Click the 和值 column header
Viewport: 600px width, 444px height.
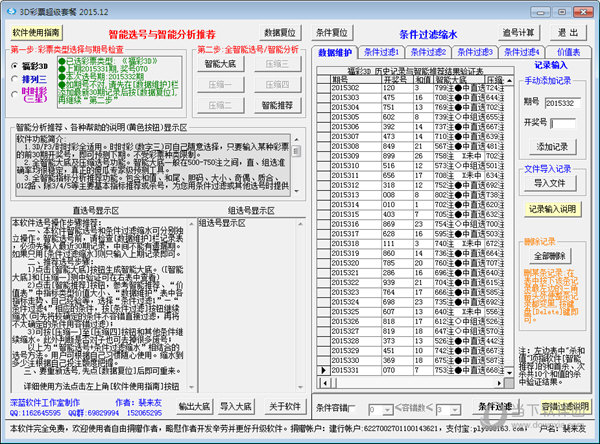pyautogui.click(x=423, y=80)
